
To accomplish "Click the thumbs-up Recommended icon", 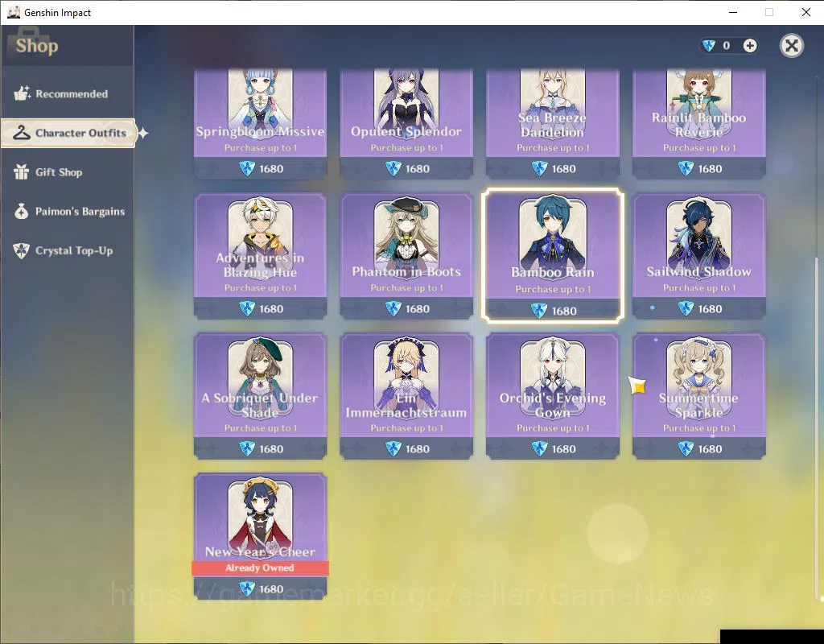I will [22, 93].
